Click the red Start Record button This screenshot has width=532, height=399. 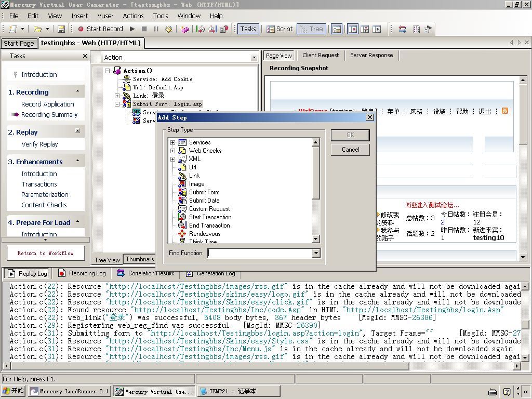100,29
